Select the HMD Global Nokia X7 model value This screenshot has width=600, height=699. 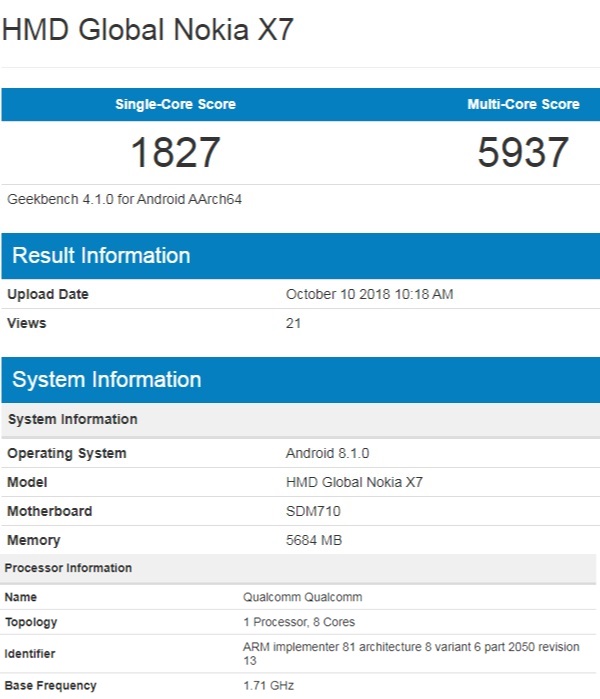pos(354,482)
